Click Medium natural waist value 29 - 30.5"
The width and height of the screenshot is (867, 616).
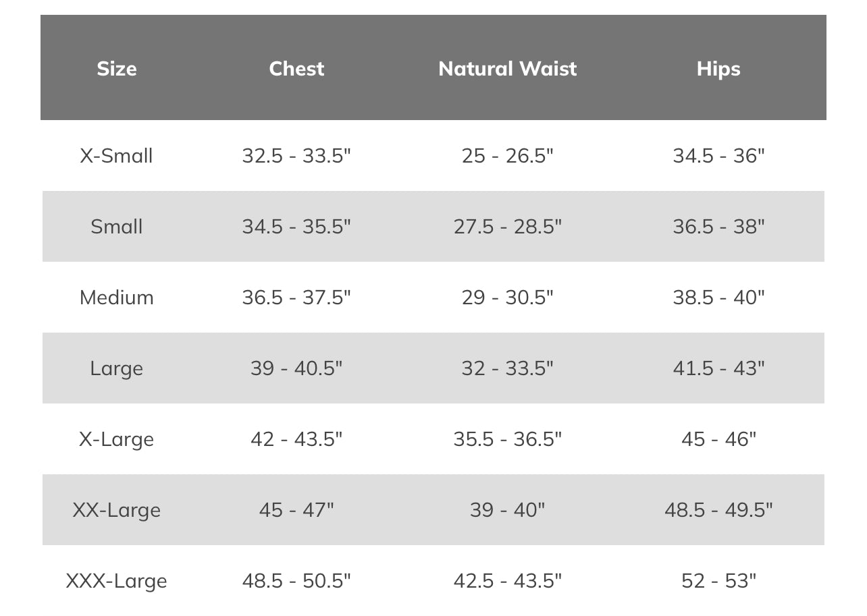[507, 298]
